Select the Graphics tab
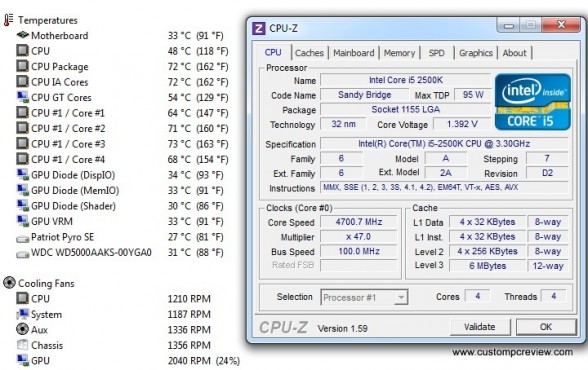This screenshot has height=370, width=588. pos(476,53)
